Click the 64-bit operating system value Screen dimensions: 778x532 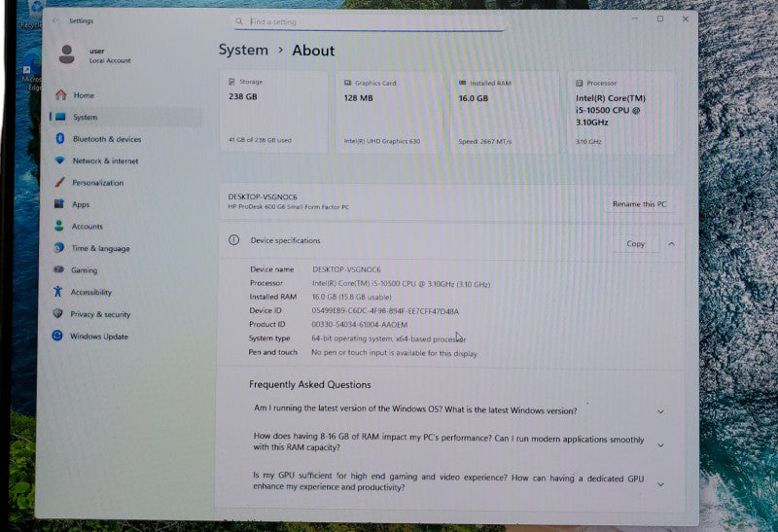point(388,339)
